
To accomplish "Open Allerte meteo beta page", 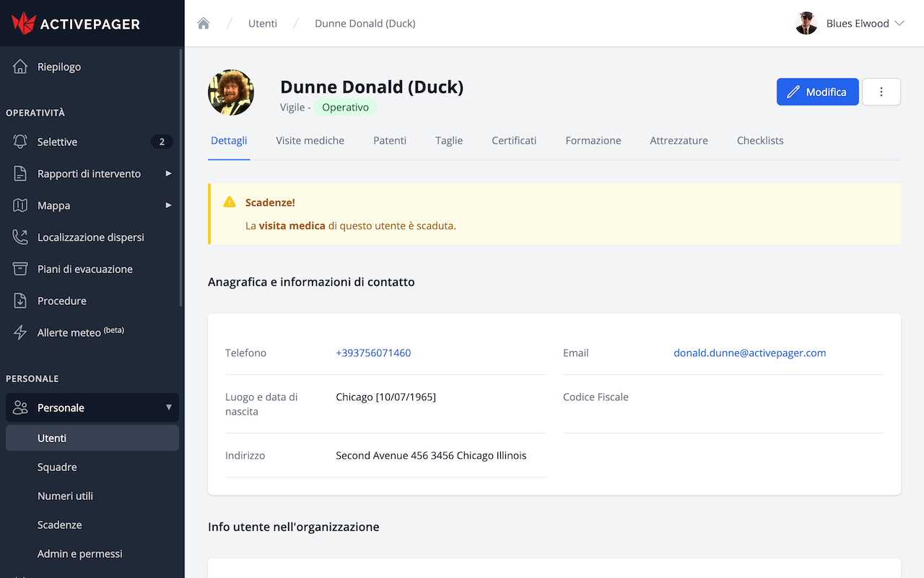I will click(80, 332).
